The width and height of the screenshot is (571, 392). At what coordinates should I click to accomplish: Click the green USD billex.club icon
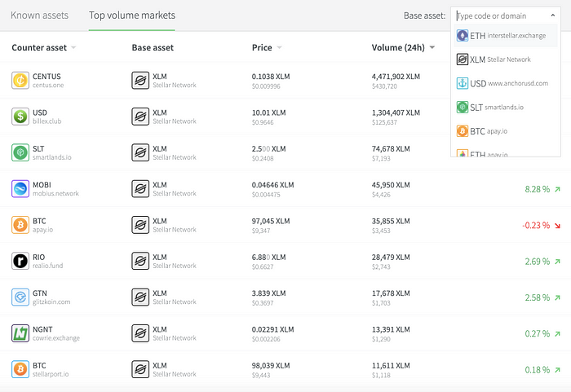pyautogui.click(x=20, y=117)
